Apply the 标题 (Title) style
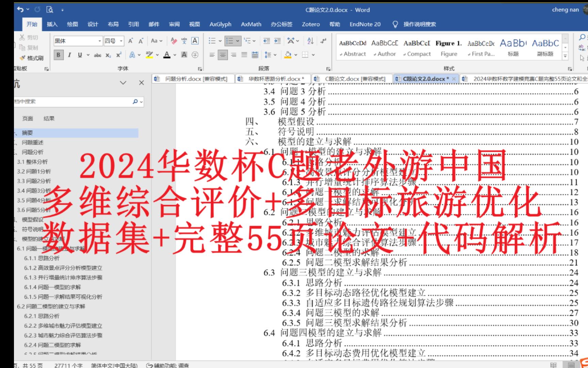The height and width of the screenshot is (368, 588). coord(513,48)
